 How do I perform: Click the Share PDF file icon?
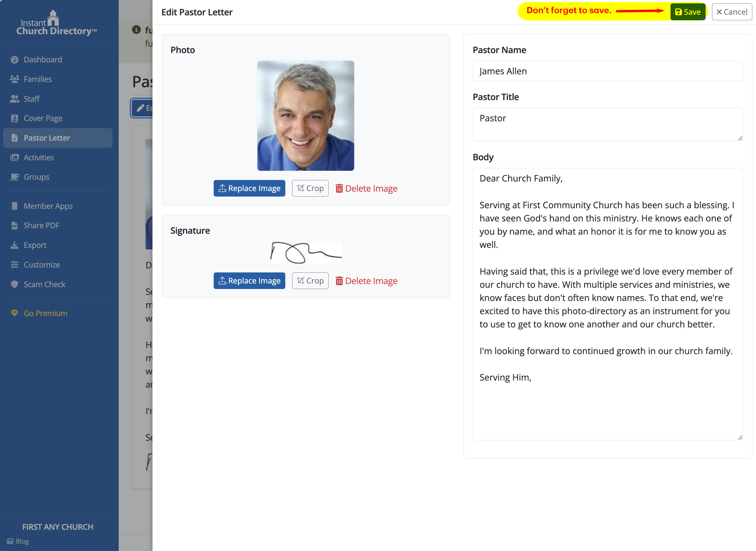[14, 225]
